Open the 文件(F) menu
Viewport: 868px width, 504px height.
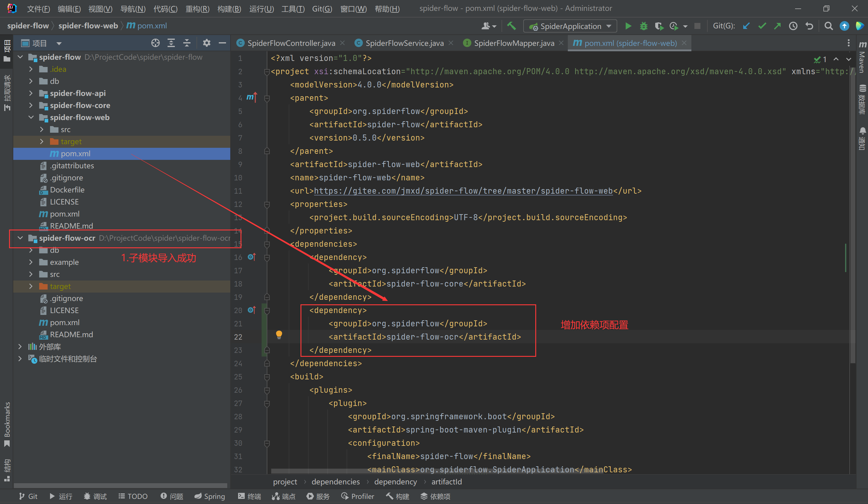[x=38, y=9]
